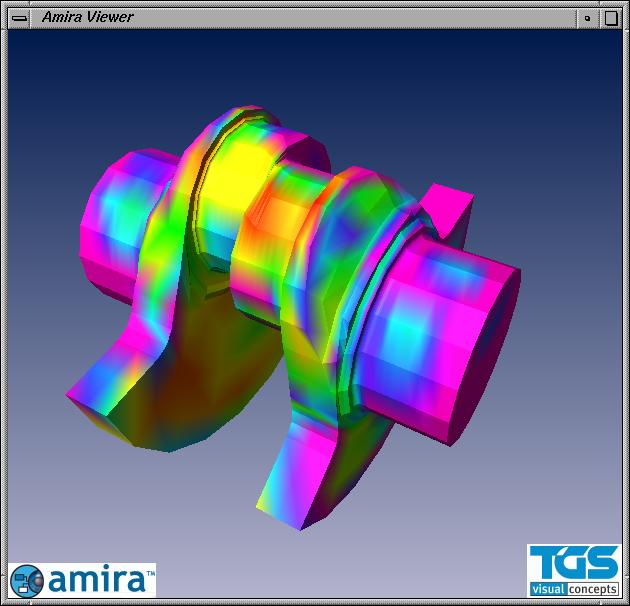
Task: Click the rainbow-colored crankshaft 3D model
Action: pyautogui.click(x=293, y=317)
